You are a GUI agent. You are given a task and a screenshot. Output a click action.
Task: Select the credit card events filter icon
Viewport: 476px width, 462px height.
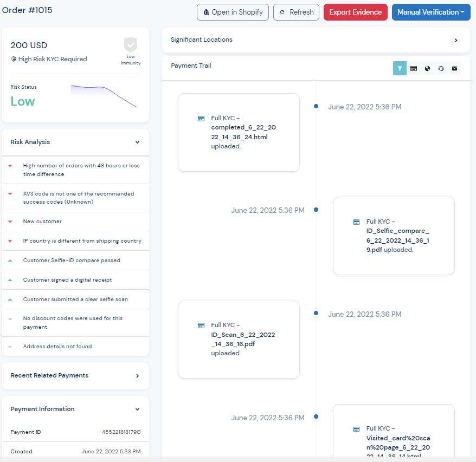[414, 68]
